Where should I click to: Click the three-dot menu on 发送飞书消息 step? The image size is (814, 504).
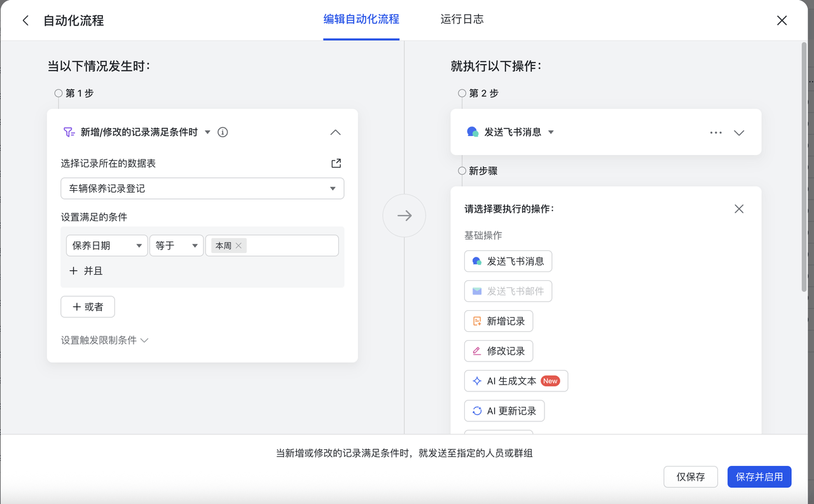pos(715,133)
